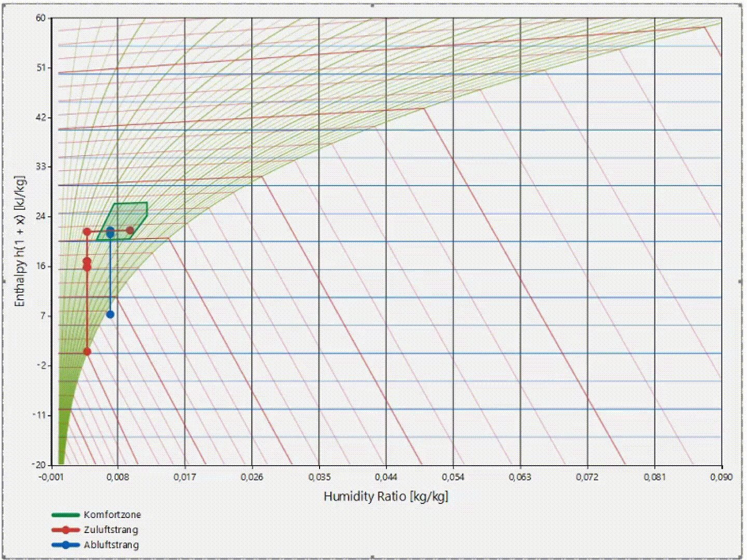Screen dimensions: 747x560
Task: Select the lowest red Zuluftstrang data point
Action: [87, 351]
